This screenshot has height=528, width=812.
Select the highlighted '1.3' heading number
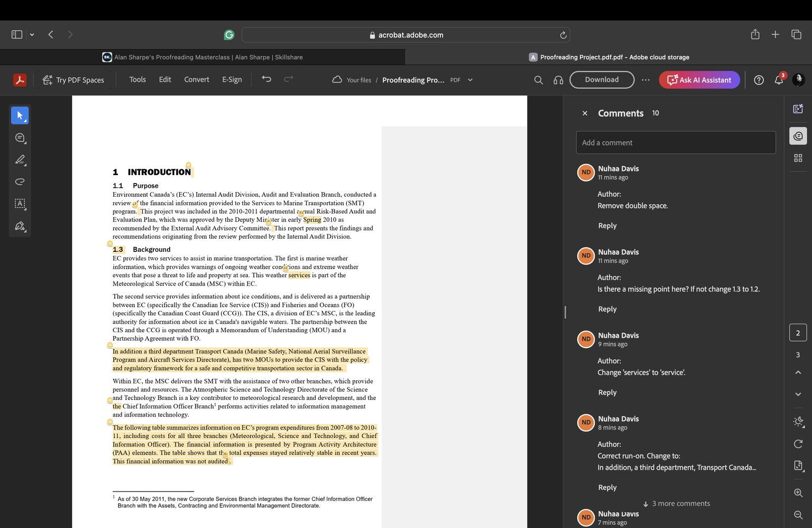(x=118, y=249)
